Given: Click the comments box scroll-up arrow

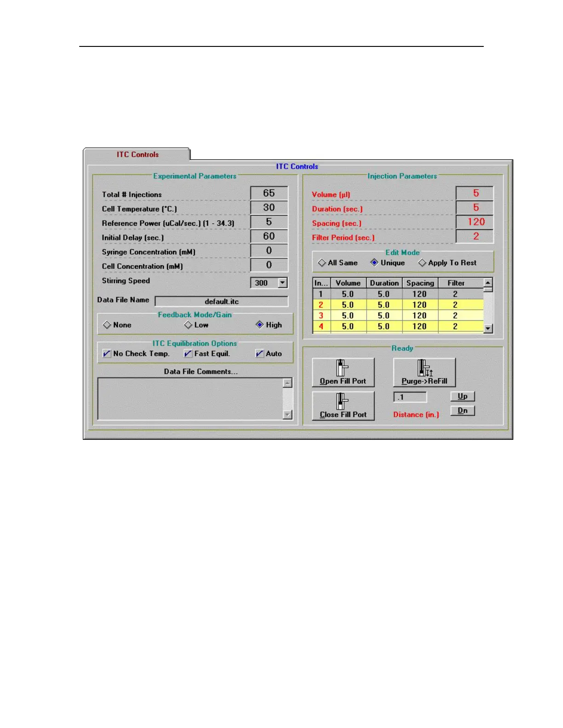Looking at the screenshot, I should tap(287, 383).
